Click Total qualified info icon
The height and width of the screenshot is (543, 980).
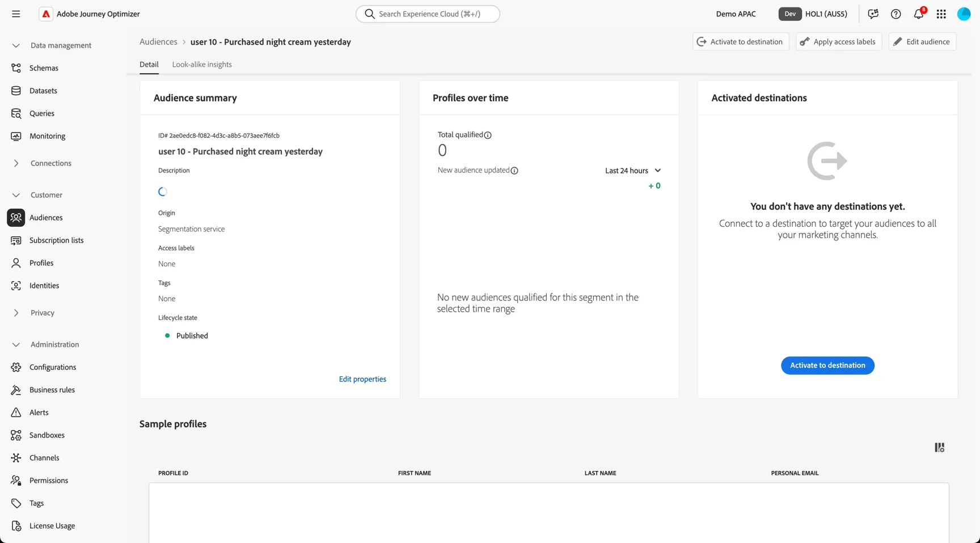(488, 135)
